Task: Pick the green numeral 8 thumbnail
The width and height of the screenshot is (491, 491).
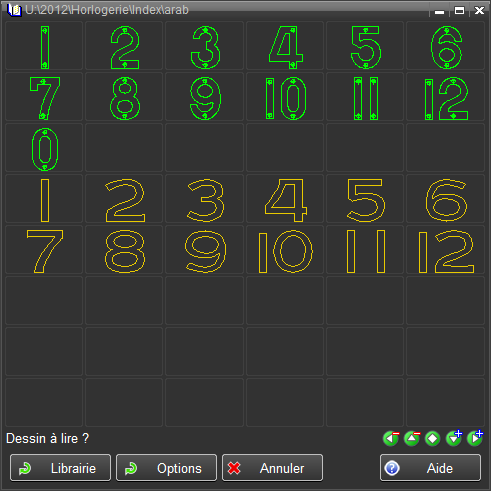Action: (124, 97)
